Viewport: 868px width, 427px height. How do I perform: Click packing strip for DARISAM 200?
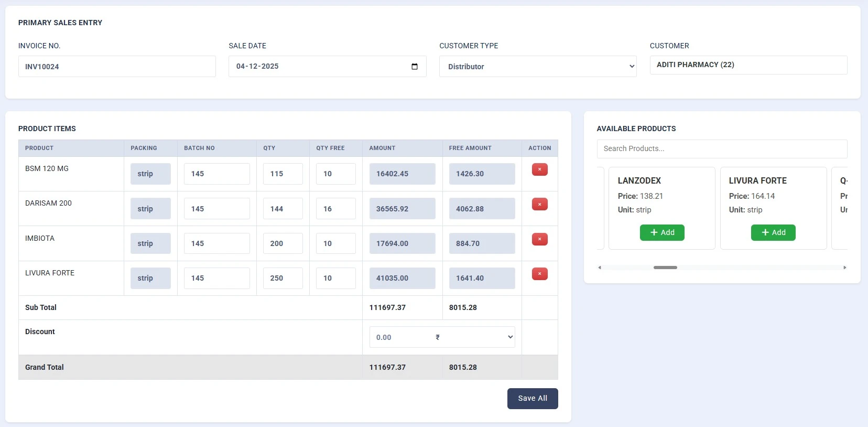coord(150,209)
